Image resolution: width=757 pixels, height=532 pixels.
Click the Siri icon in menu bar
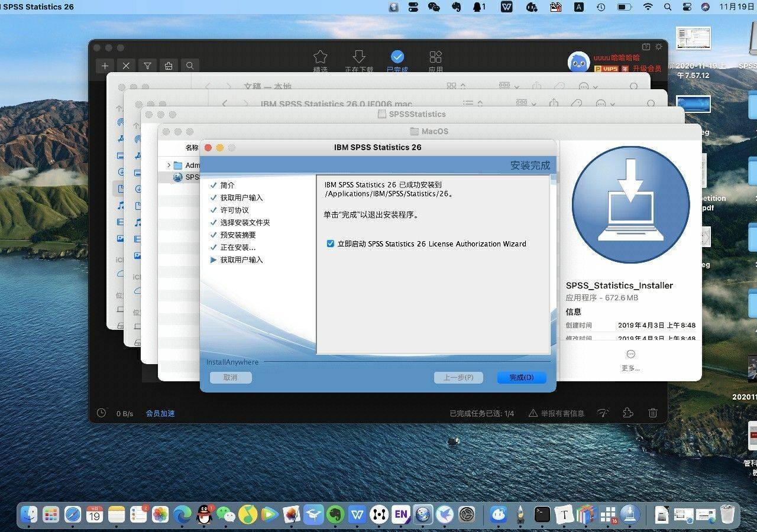pyautogui.click(x=706, y=7)
